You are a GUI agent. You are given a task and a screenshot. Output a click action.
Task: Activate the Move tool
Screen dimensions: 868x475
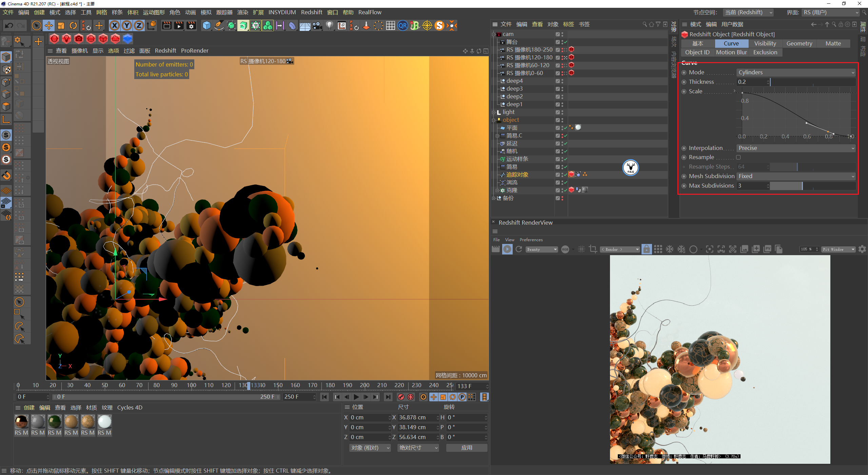[49, 25]
